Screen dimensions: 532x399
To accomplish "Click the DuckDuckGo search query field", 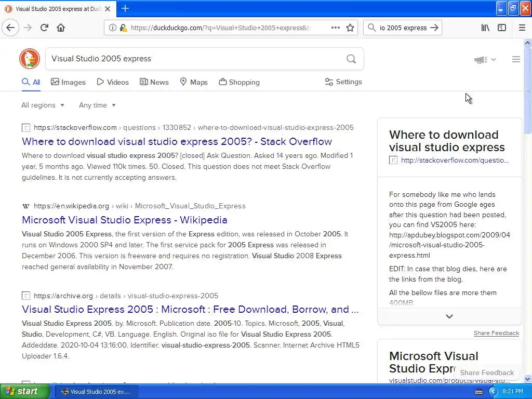I will tap(195, 59).
